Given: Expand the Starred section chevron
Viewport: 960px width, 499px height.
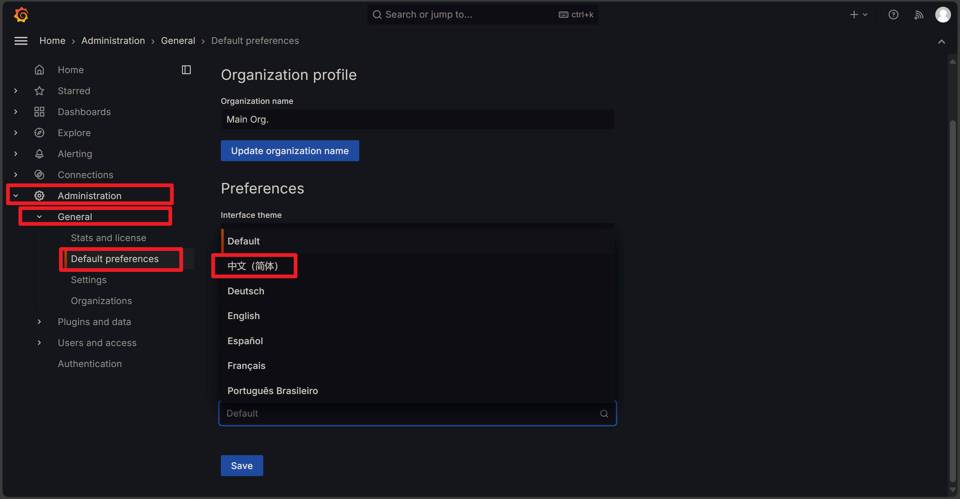Looking at the screenshot, I should pos(15,91).
